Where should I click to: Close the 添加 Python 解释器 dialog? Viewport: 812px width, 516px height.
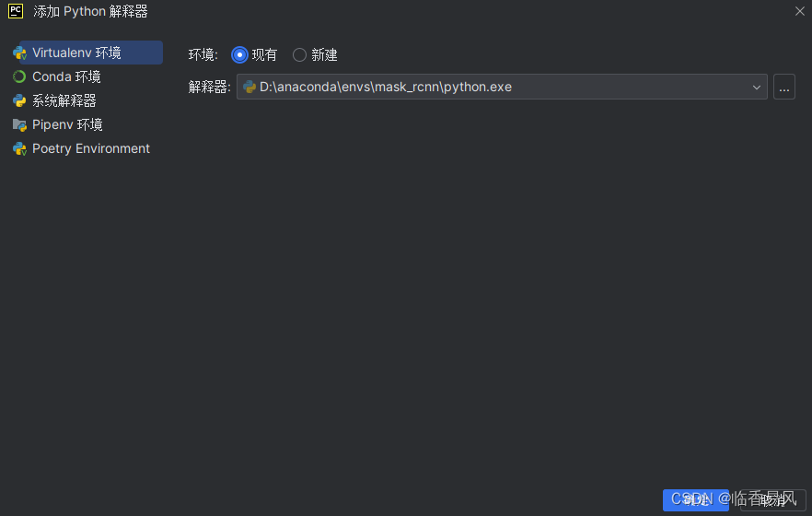tap(799, 11)
